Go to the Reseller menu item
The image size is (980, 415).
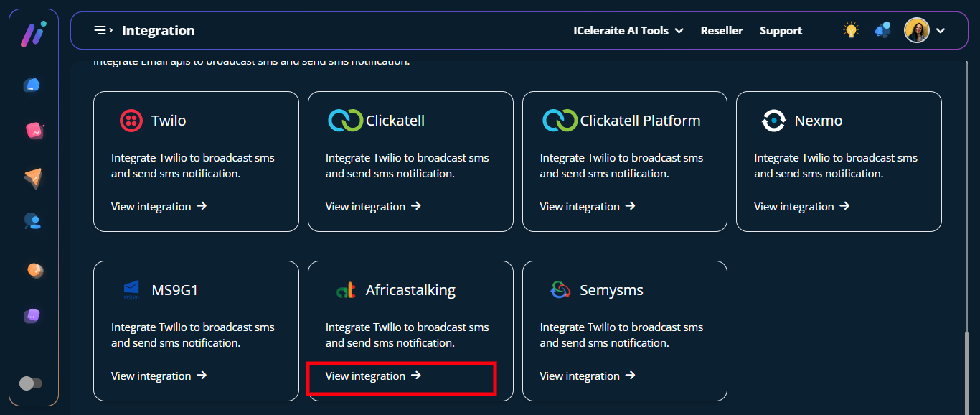point(722,31)
